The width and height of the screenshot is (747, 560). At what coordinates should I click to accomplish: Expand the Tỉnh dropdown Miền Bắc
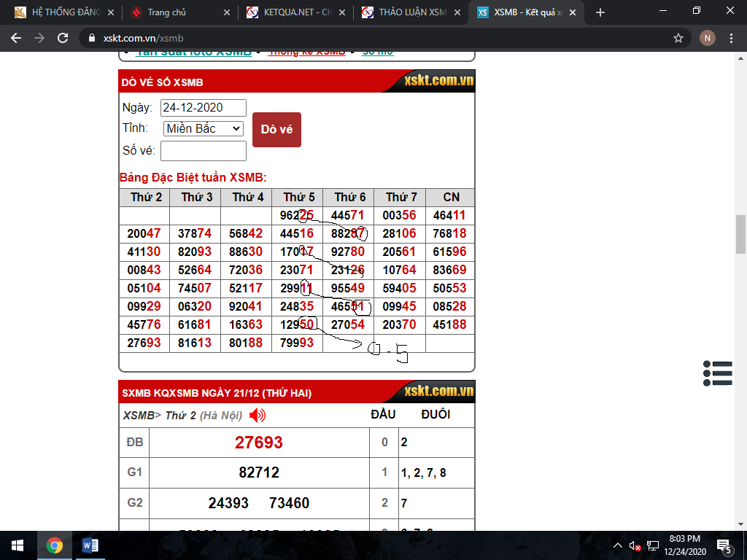tap(203, 128)
